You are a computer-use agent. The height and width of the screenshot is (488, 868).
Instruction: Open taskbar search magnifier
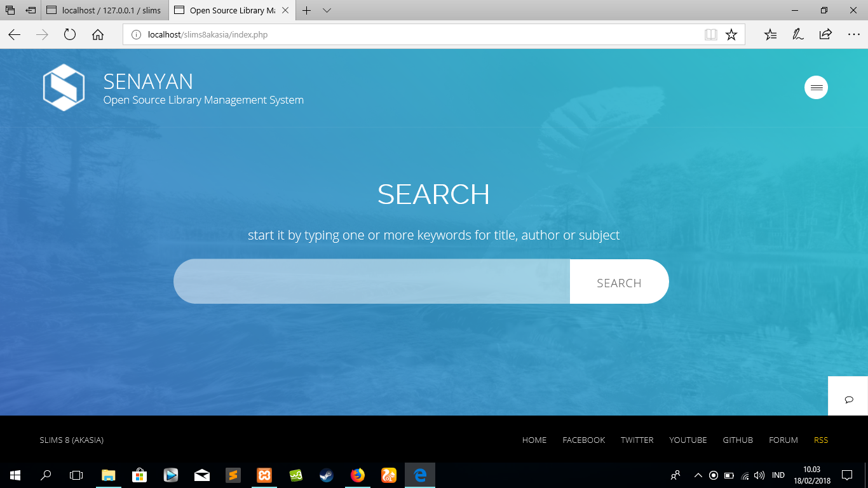click(x=46, y=475)
